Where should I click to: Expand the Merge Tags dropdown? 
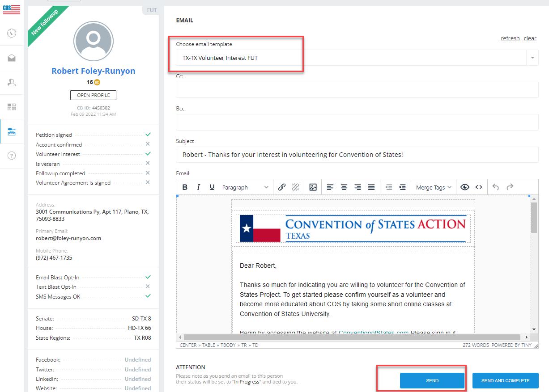[x=433, y=187]
